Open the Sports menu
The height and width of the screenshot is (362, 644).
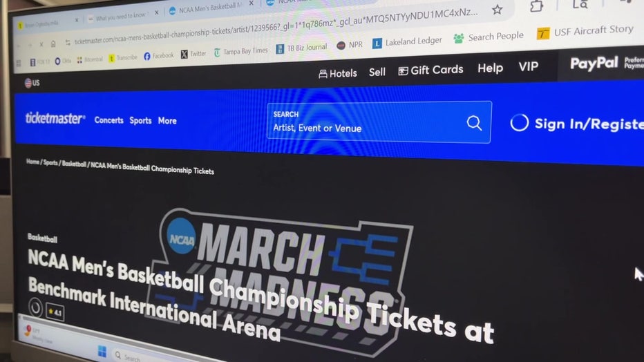(140, 120)
